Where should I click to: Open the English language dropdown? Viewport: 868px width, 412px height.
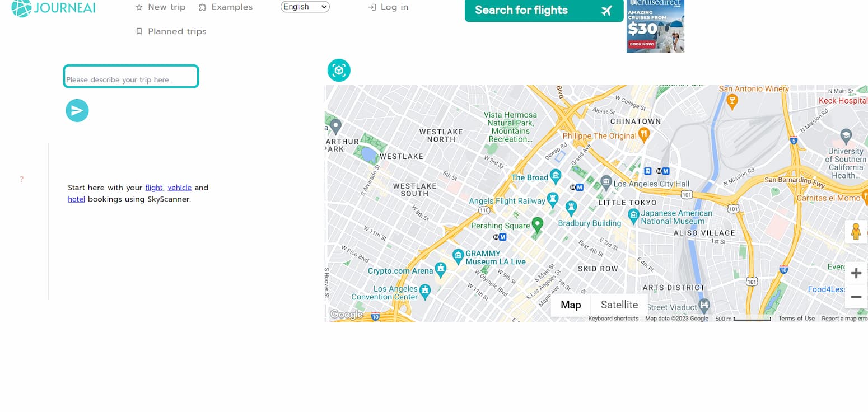(x=305, y=7)
